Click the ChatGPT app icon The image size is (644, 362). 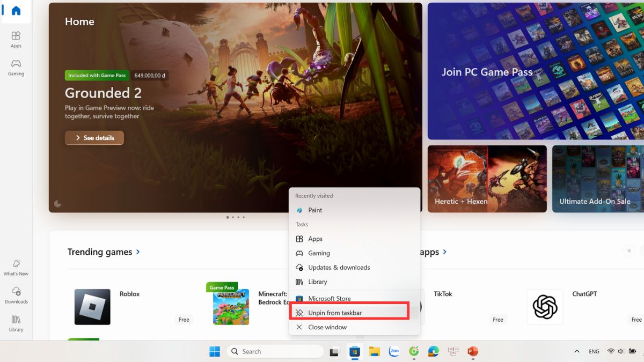[545, 307]
